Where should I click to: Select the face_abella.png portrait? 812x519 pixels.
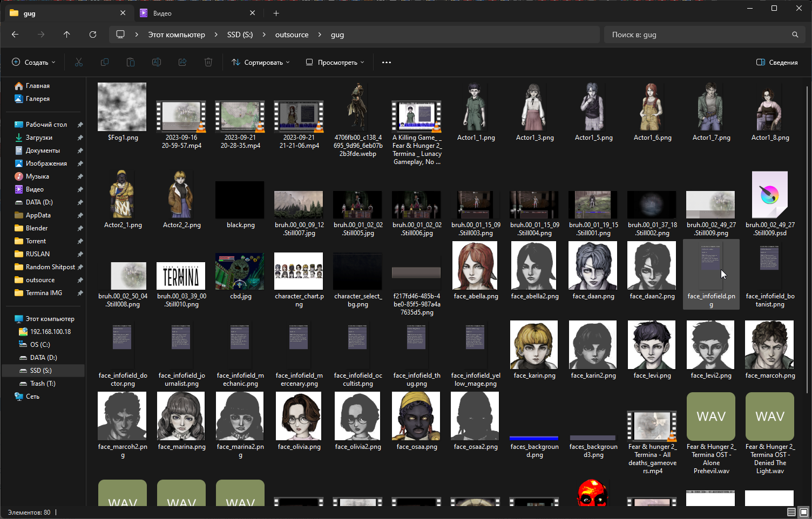click(x=476, y=271)
